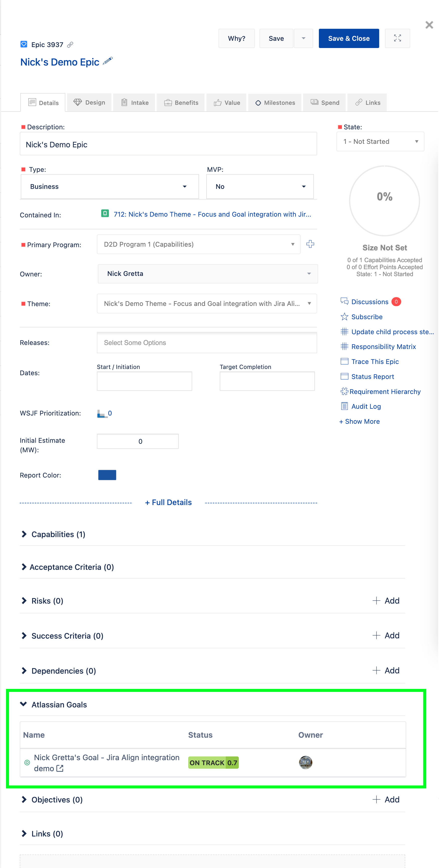The width and height of the screenshot is (439, 868).
Task: Open + Full Details
Action: (x=168, y=502)
